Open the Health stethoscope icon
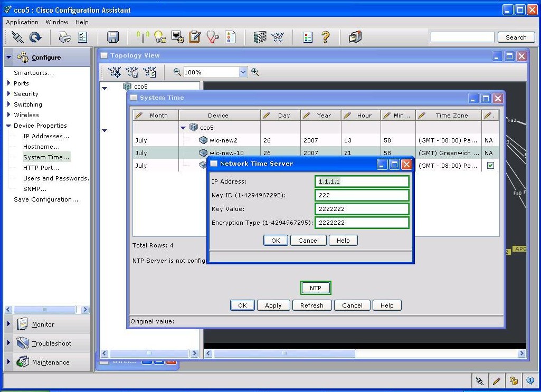 [213, 37]
